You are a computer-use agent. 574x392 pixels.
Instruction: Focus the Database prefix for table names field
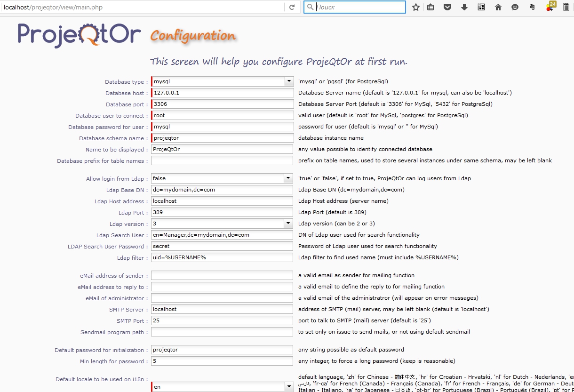(x=222, y=160)
